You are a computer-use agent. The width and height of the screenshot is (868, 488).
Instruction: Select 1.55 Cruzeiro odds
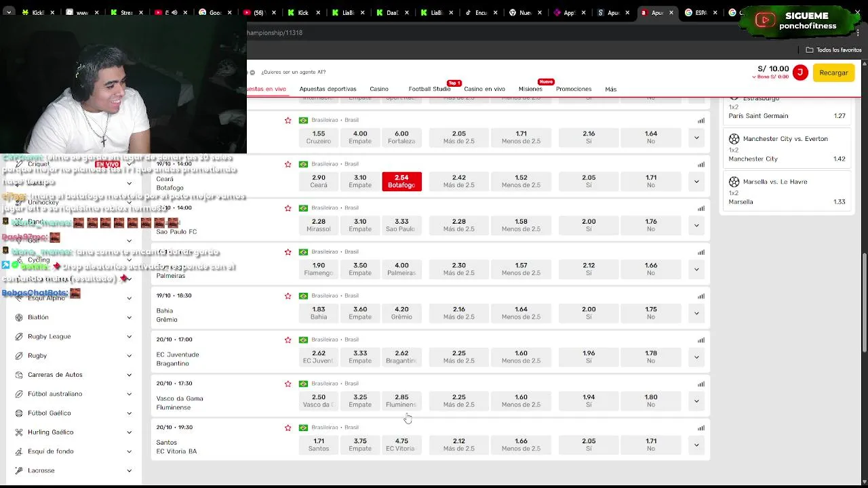point(319,138)
